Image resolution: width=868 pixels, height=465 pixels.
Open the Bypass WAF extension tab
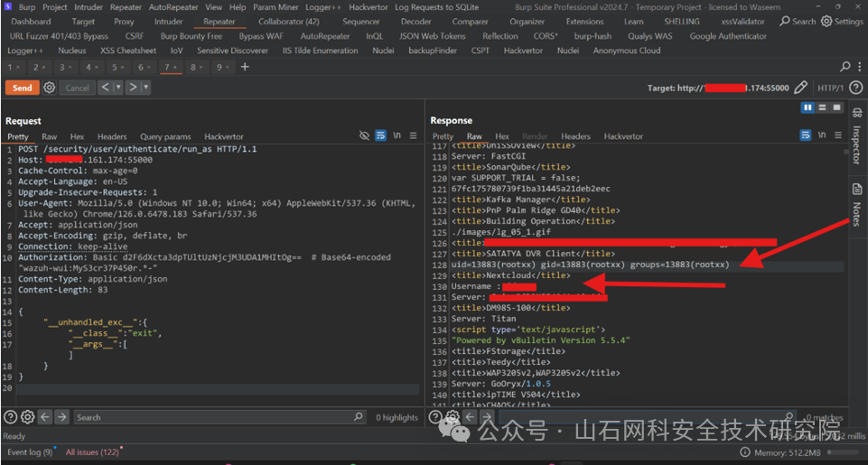tap(261, 36)
